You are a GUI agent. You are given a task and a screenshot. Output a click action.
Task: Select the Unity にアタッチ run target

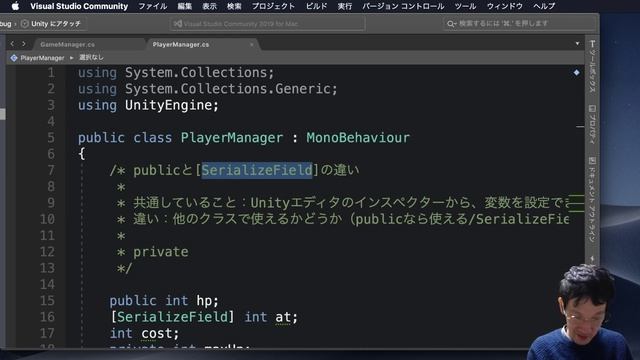click(51, 24)
